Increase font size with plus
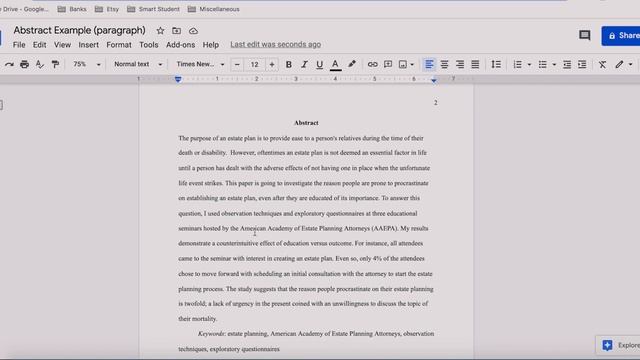 [x=272, y=64]
